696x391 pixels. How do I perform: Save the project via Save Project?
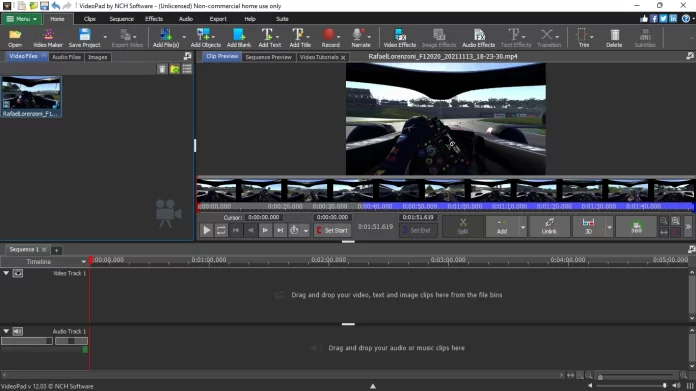(x=84, y=38)
